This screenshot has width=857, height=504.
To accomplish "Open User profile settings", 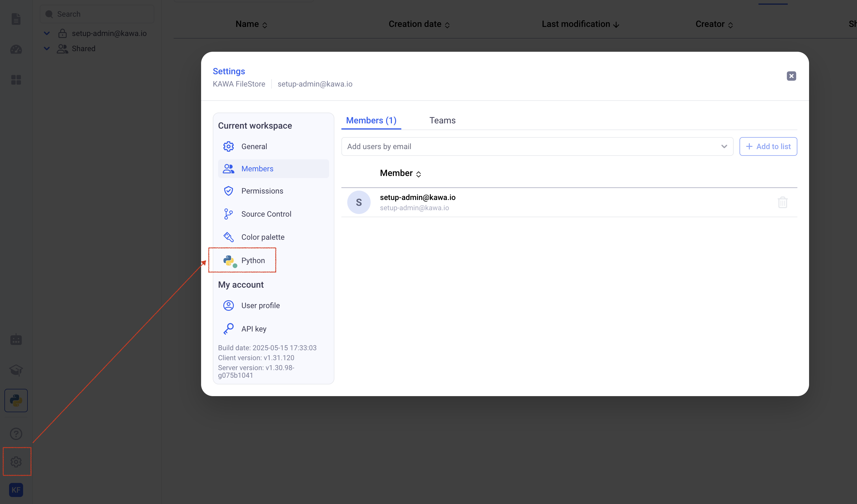I will (260, 305).
